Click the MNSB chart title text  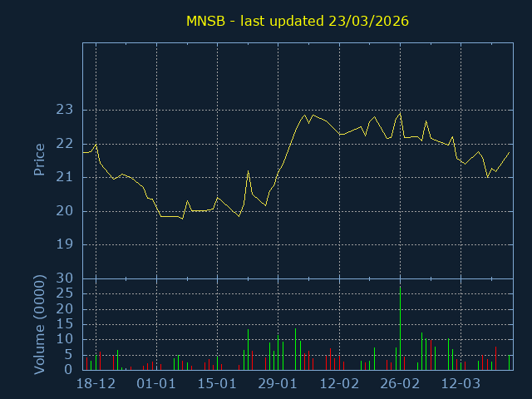click(x=297, y=21)
